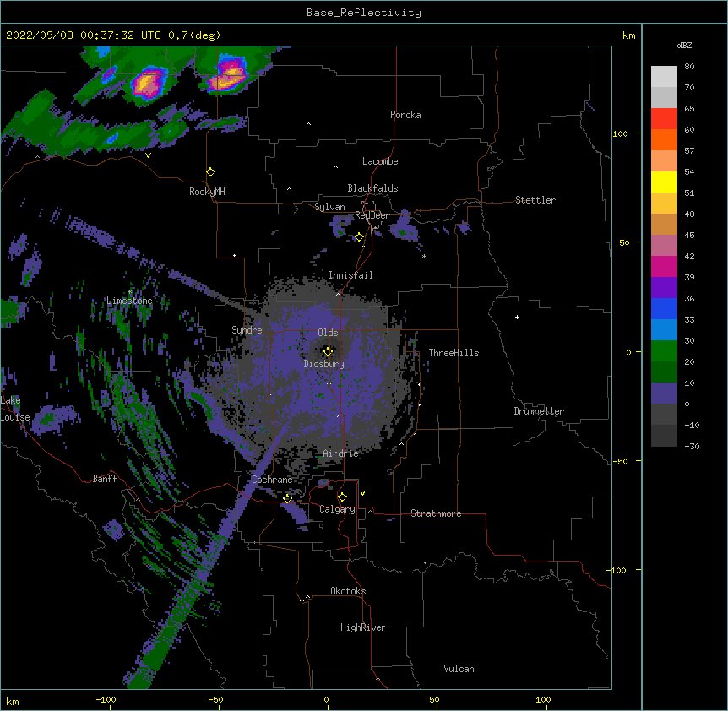Click the Sylvan label
This screenshot has height=711, width=728.
[329, 207]
